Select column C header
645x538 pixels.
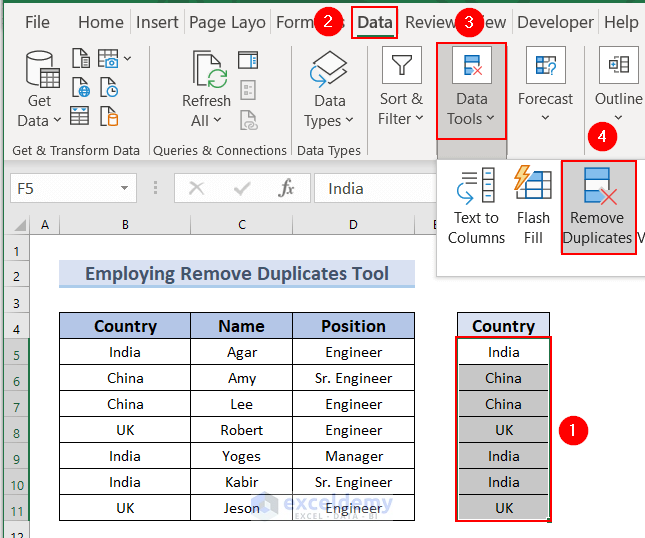click(242, 225)
